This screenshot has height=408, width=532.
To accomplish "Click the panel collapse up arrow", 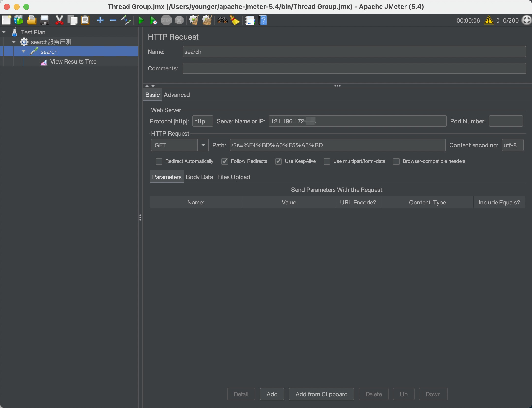I will tap(147, 86).
